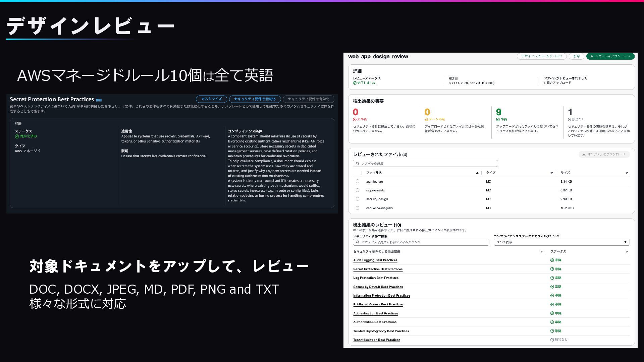Viewport: 644px width, 362px height.
Task: Select the sequence-diagram file radio button
Action: point(358,208)
